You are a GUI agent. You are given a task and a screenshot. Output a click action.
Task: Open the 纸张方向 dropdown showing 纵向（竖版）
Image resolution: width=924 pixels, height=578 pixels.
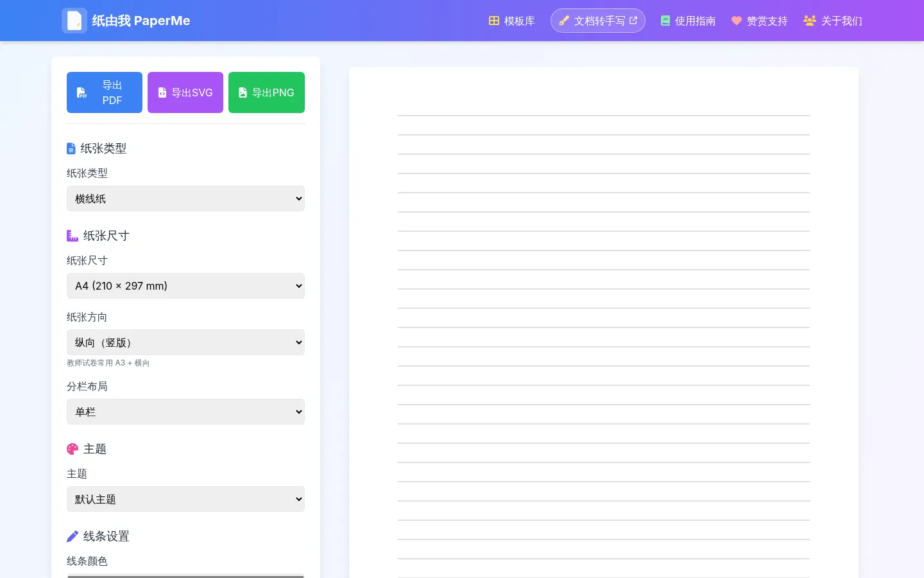(185, 342)
